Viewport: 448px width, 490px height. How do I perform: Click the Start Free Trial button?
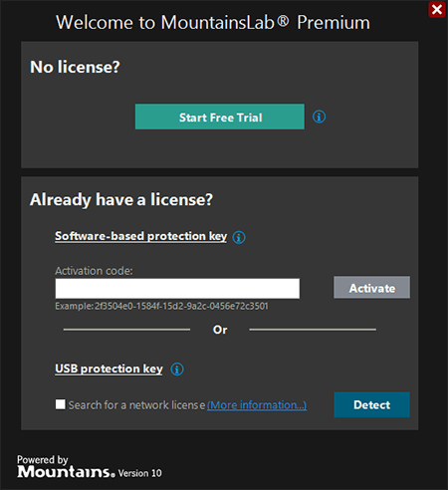[220, 117]
